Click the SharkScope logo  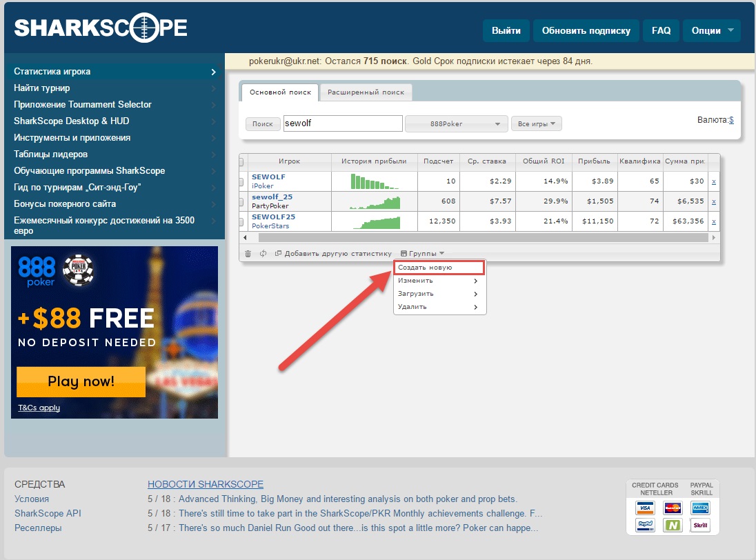tap(101, 28)
